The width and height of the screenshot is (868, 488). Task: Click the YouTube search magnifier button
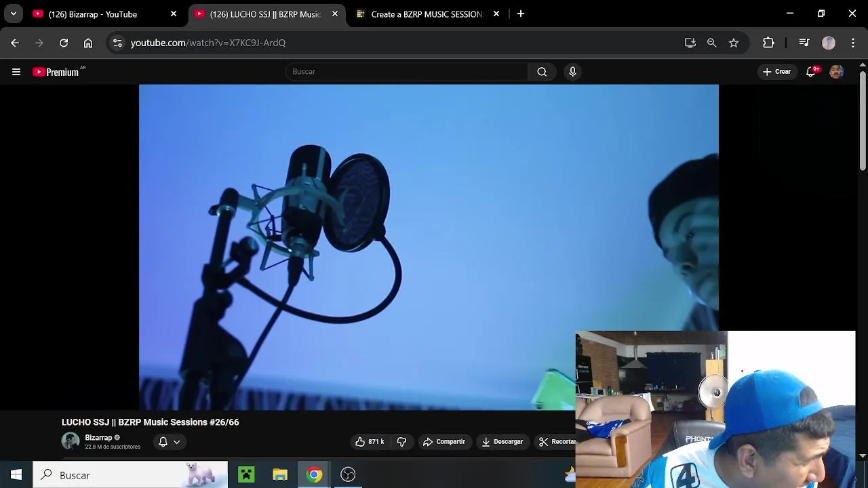click(542, 72)
